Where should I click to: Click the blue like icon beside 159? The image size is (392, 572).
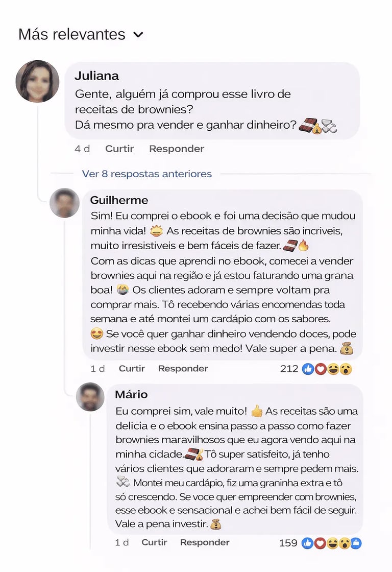click(x=307, y=543)
